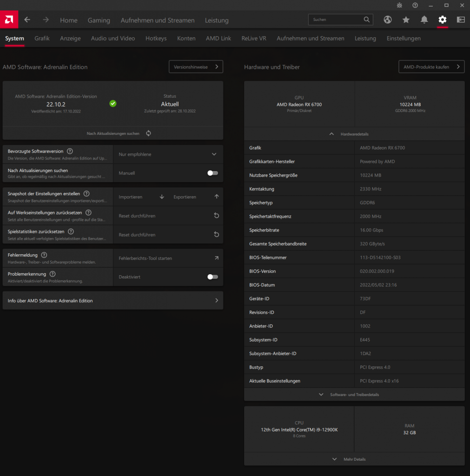Click the Versionshinweise button

coord(196,67)
